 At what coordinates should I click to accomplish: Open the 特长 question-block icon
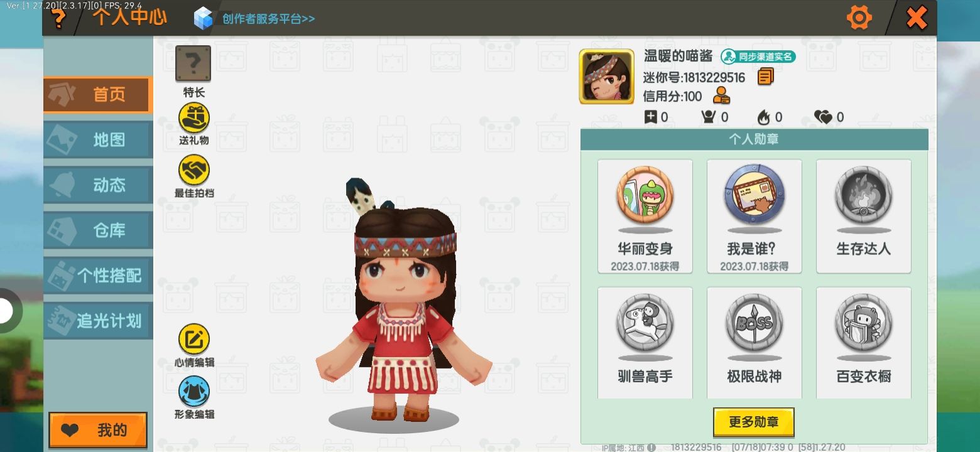click(193, 63)
